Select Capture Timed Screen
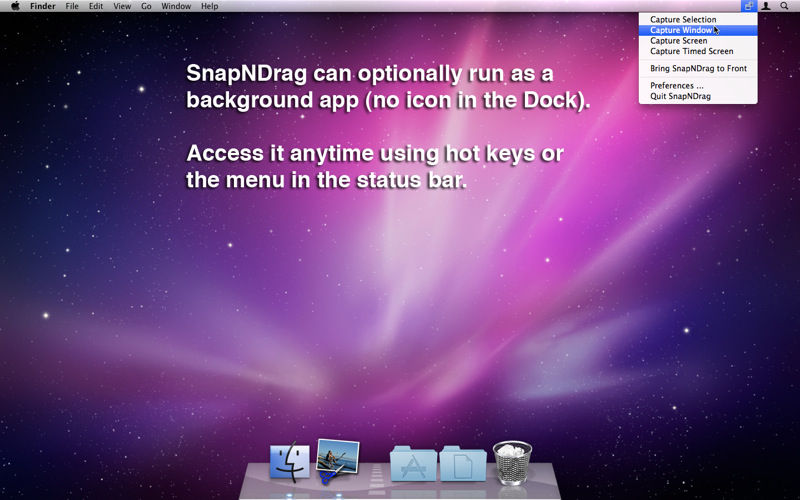800x500 pixels. point(698,52)
